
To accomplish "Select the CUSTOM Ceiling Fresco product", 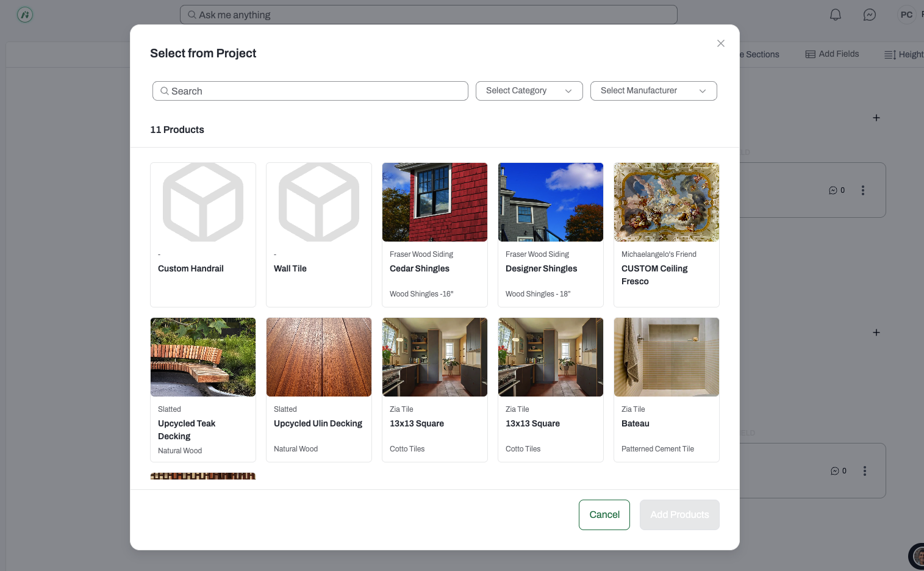I will pos(667,235).
